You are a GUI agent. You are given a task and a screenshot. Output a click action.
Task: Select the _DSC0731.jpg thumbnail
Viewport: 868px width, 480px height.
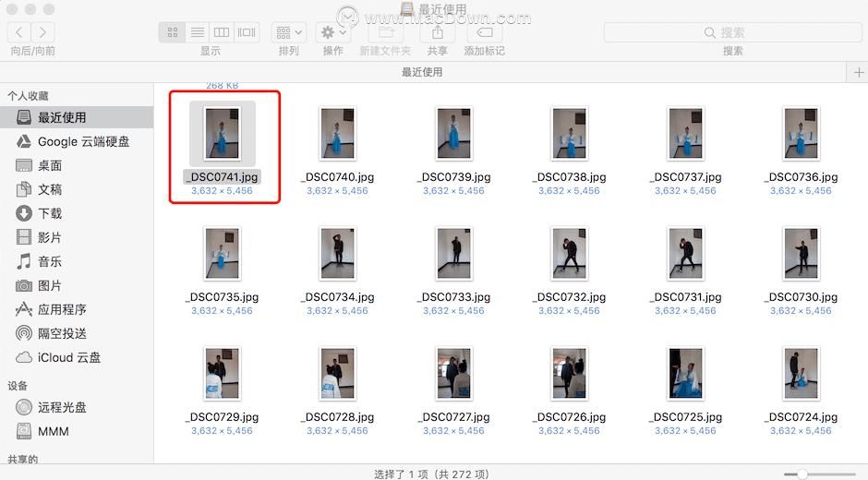(x=685, y=254)
